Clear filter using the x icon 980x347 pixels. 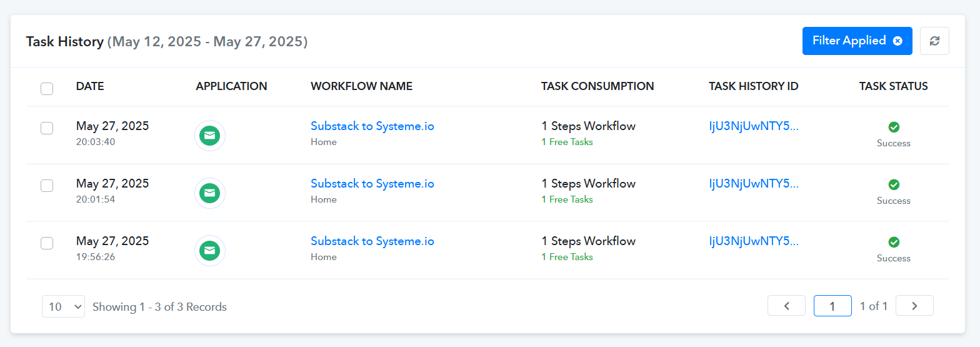click(897, 41)
